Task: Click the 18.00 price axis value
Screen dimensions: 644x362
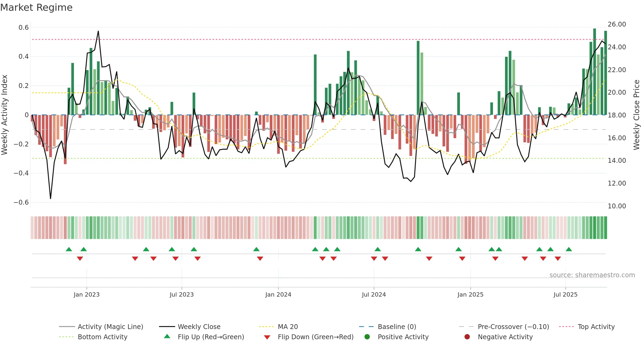Action: click(617, 115)
